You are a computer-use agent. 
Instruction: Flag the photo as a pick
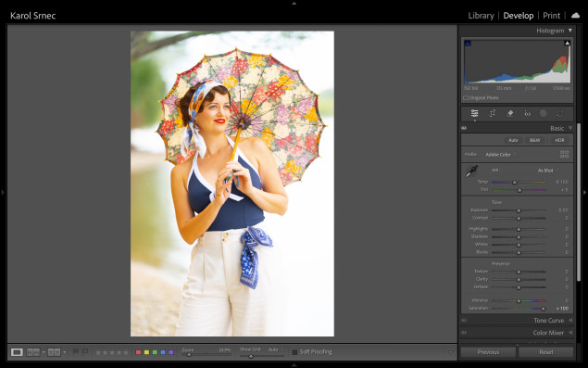(x=75, y=352)
